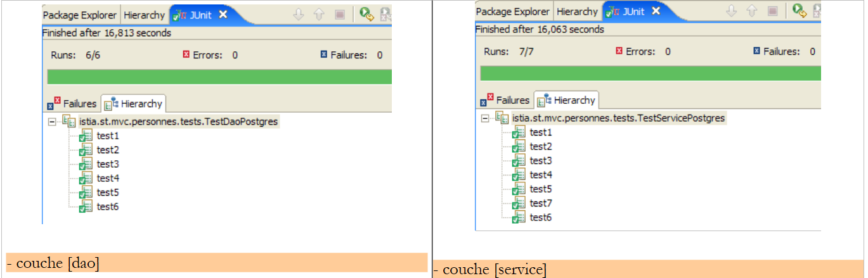Click Previous Failure up arrow in left panel
868x278 pixels.
pos(320,15)
